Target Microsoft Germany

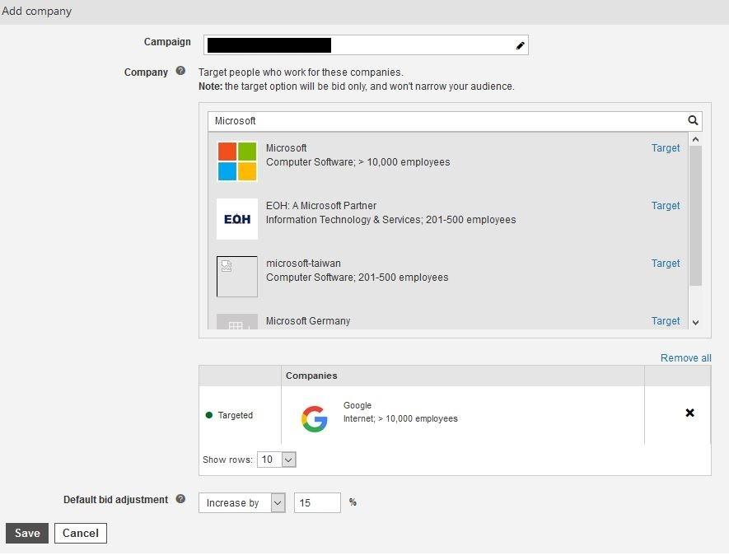pyautogui.click(x=666, y=320)
